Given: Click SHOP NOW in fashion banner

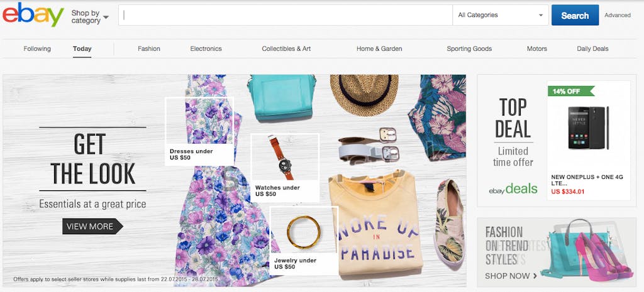Looking at the screenshot, I should [511, 276].
